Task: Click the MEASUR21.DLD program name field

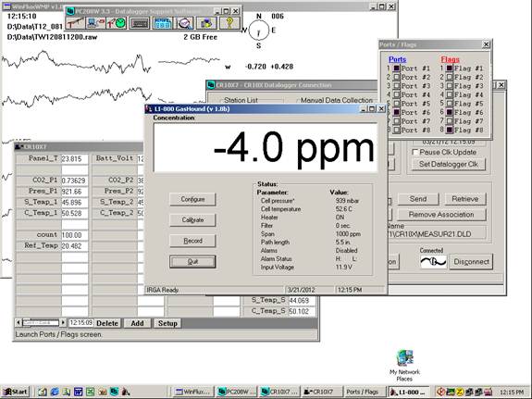Action: click(x=437, y=234)
